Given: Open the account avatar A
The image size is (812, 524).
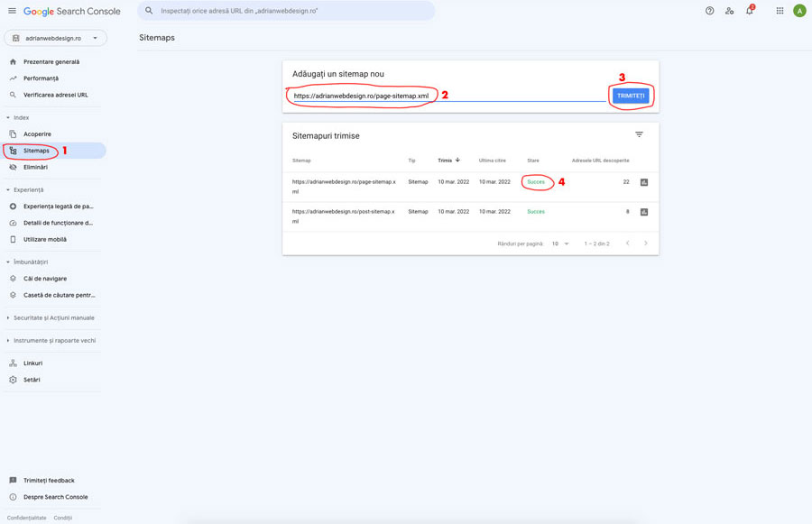Looking at the screenshot, I should tap(799, 11).
